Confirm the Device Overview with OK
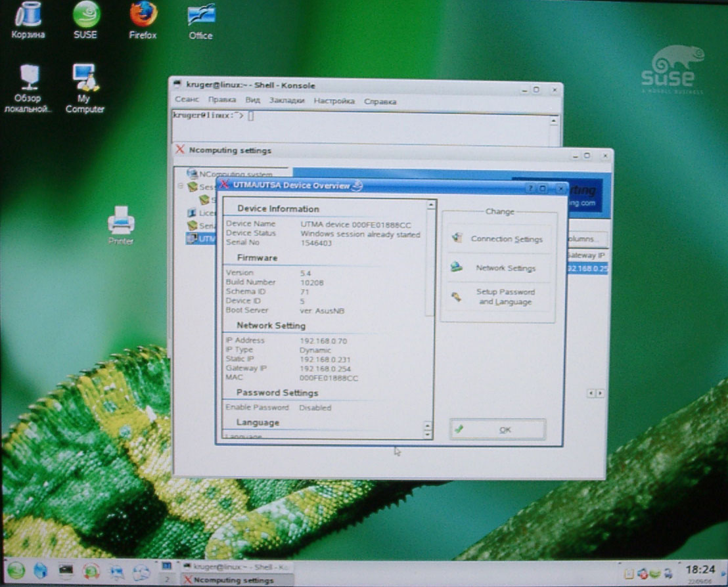This screenshot has height=587, width=728. 498,429
